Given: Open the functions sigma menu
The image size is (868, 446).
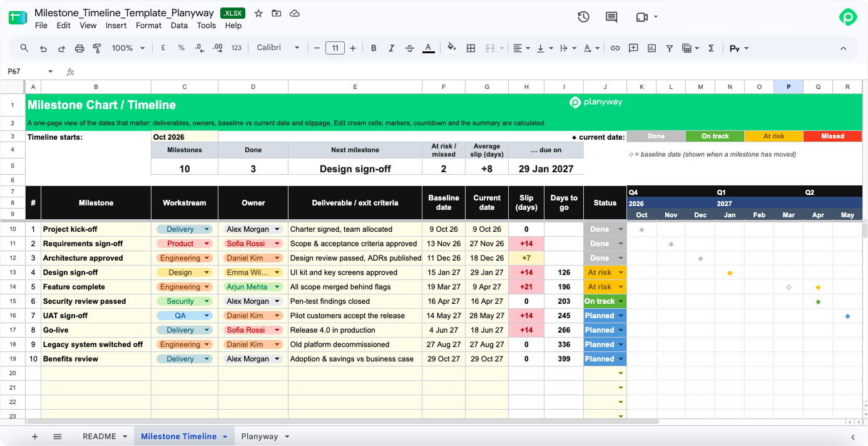Looking at the screenshot, I should pos(711,48).
